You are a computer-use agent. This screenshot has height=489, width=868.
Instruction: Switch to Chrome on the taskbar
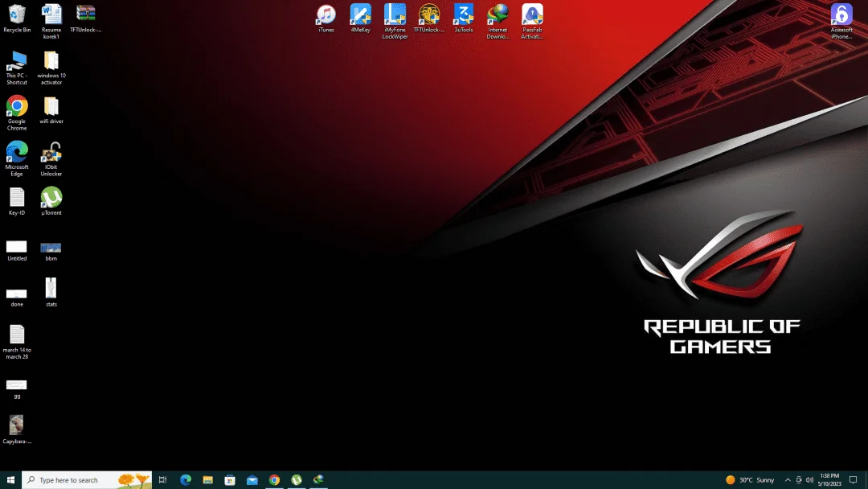[x=274, y=479]
